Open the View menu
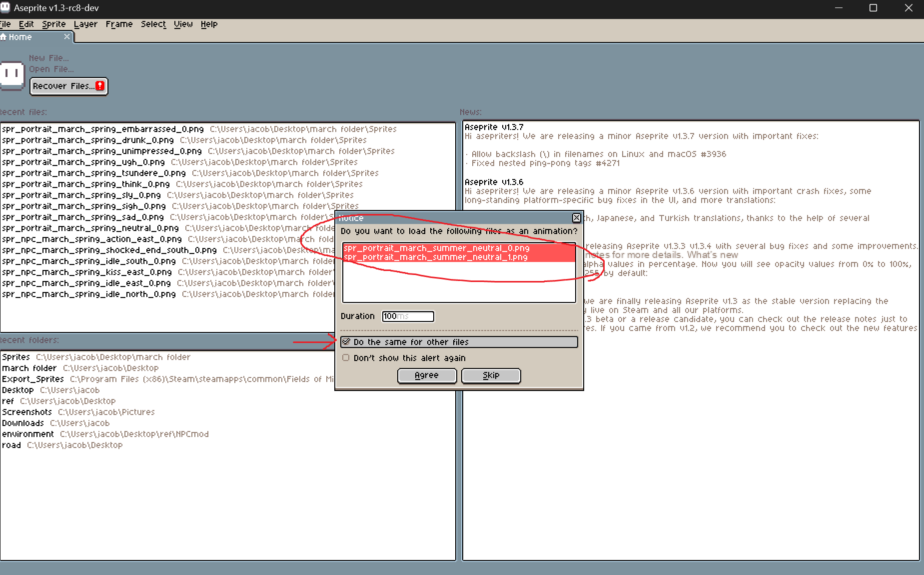 click(x=183, y=24)
